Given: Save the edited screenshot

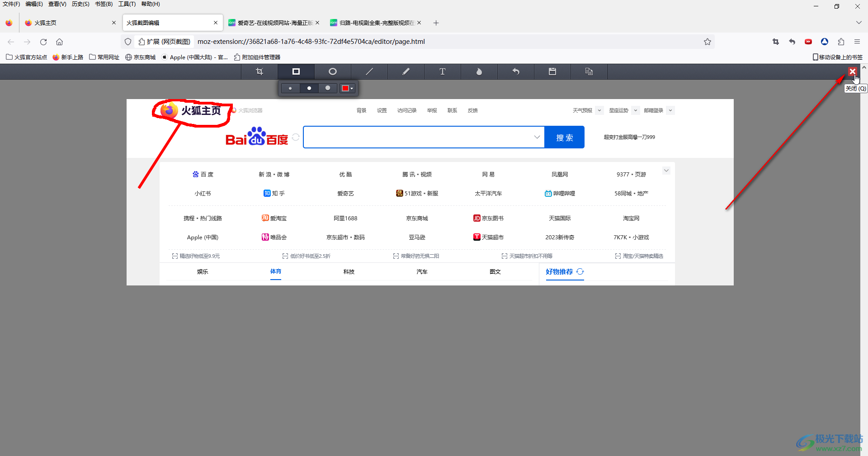Looking at the screenshot, I should (x=552, y=71).
